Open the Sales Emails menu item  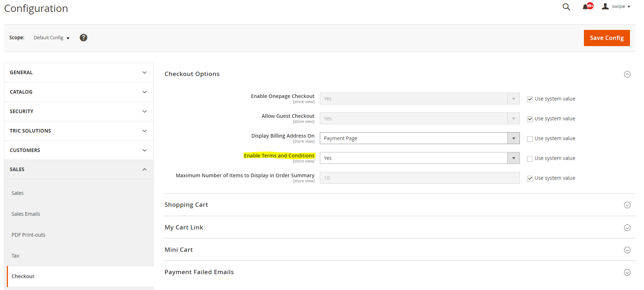26,214
